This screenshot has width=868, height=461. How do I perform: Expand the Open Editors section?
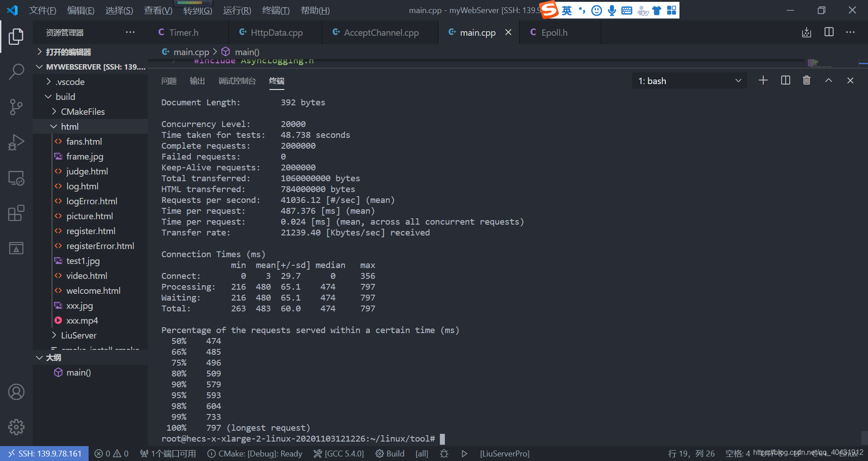90,52
